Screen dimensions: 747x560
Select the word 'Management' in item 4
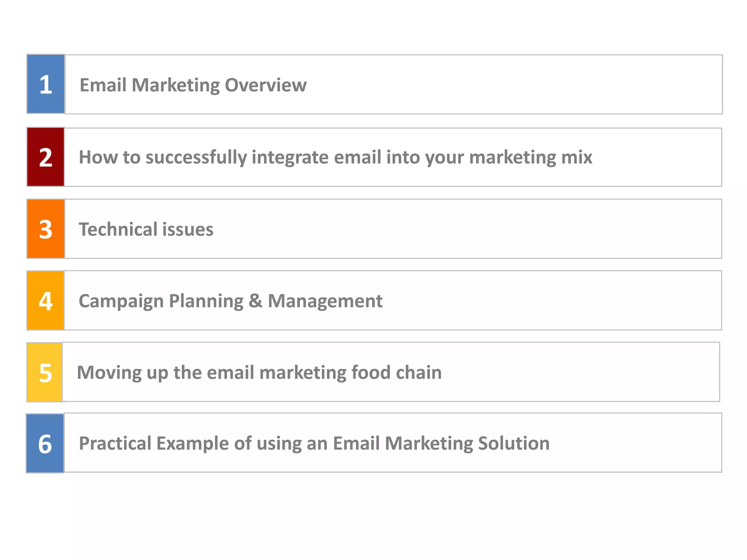point(325,302)
